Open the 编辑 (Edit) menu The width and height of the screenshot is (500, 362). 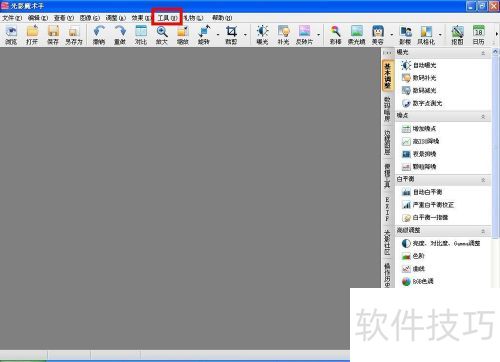point(38,18)
